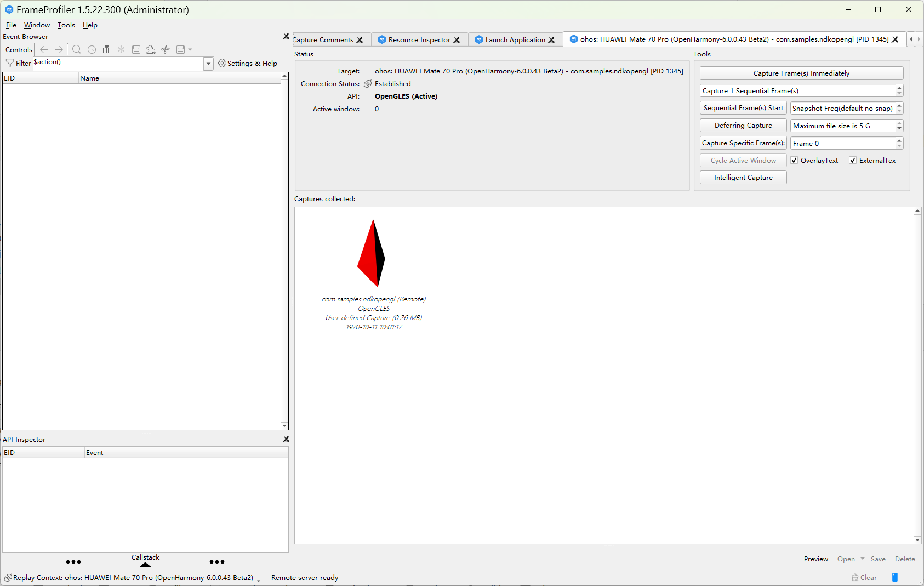The image size is (924, 586).
Task: Switch to the Resource Inspector tab
Action: coord(418,39)
